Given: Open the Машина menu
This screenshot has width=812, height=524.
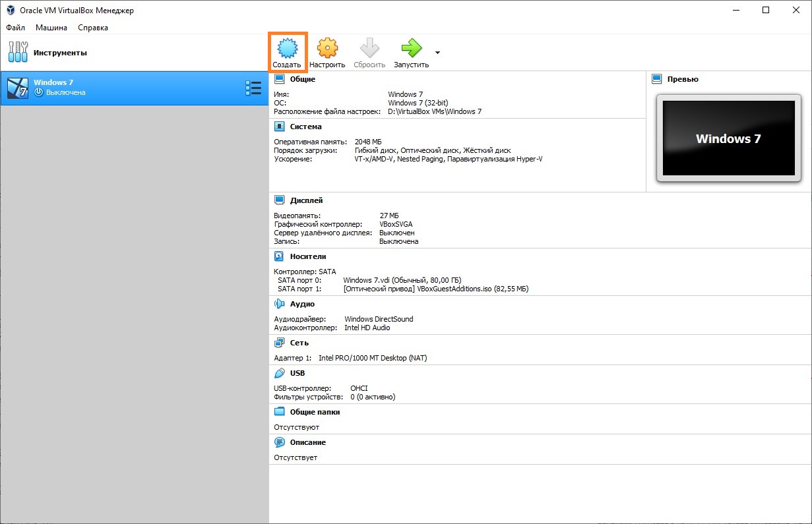Looking at the screenshot, I should (x=51, y=28).
